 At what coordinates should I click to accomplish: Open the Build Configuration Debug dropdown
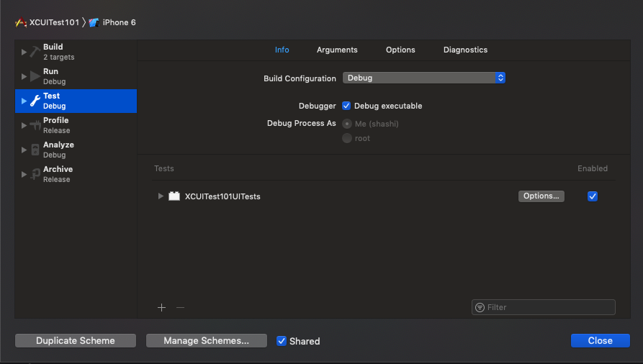pyautogui.click(x=423, y=78)
